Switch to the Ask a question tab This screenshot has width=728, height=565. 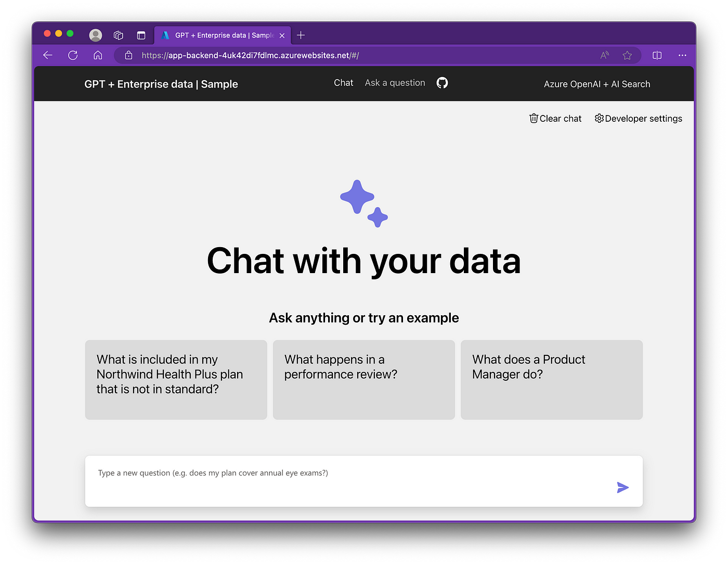click(x=395, y=83)
